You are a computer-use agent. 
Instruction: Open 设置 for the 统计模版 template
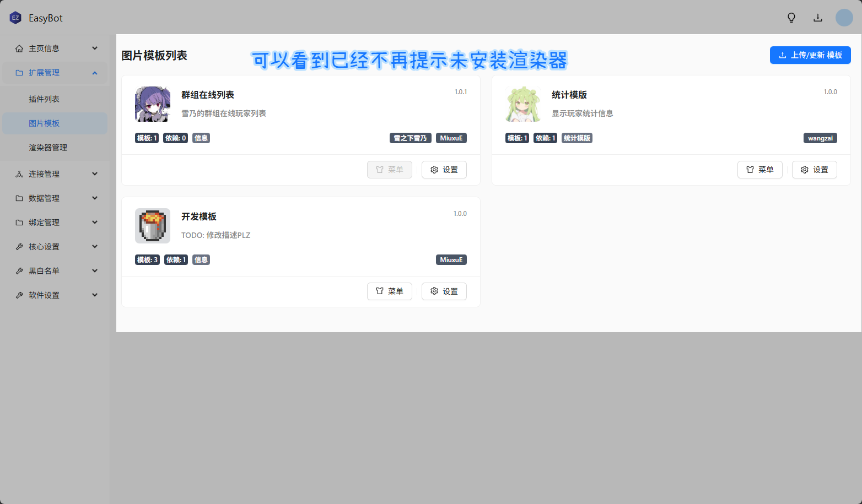click(x=814, y=170)
